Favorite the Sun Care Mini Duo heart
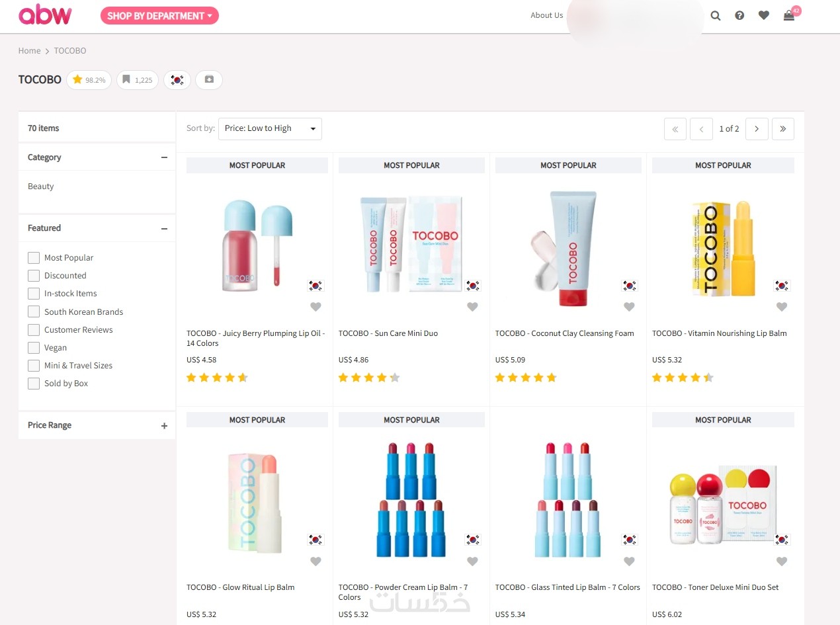 click(472, 307)
